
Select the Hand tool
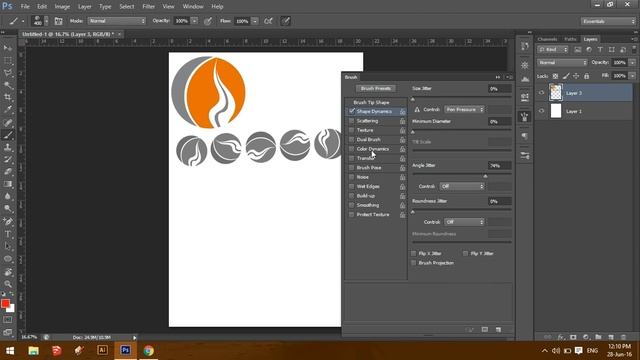coord(8,271)
